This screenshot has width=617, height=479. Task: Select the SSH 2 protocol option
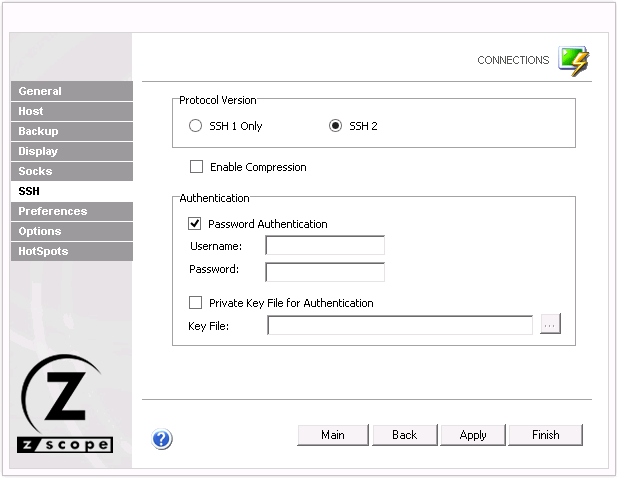(336, 126)
